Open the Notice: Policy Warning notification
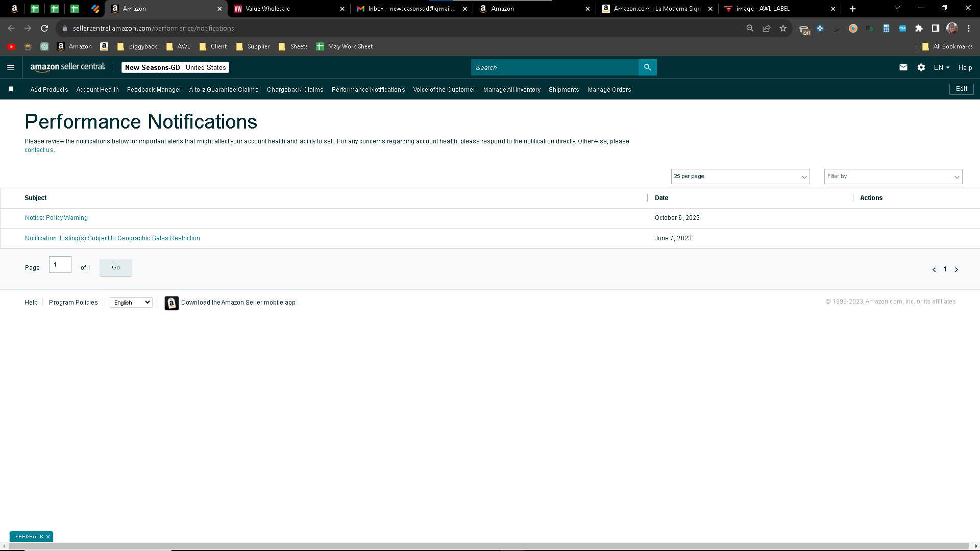 coord(56,218)
